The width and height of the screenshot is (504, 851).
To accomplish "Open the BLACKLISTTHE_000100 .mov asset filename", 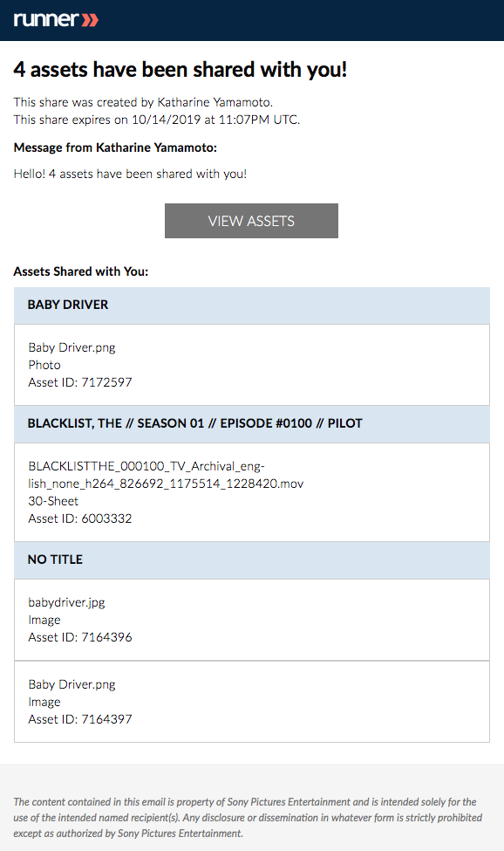I will click(x=166, y=475).
